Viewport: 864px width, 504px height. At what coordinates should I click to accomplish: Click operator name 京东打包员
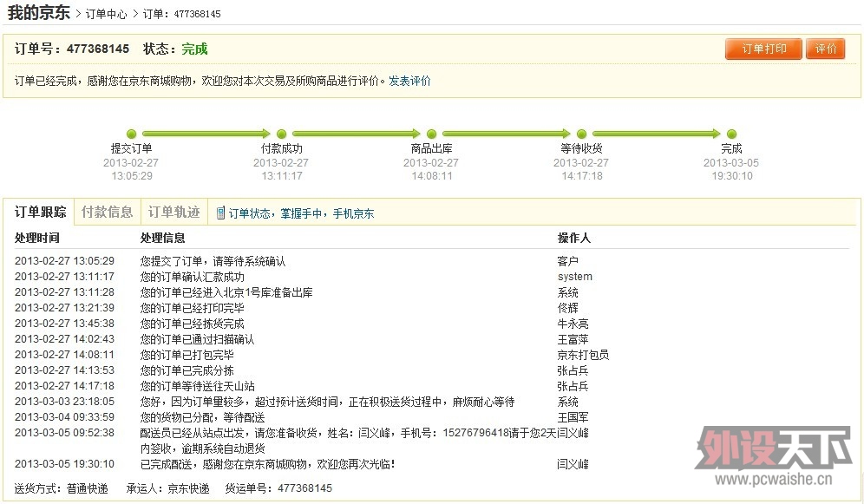tap(583, 355)
